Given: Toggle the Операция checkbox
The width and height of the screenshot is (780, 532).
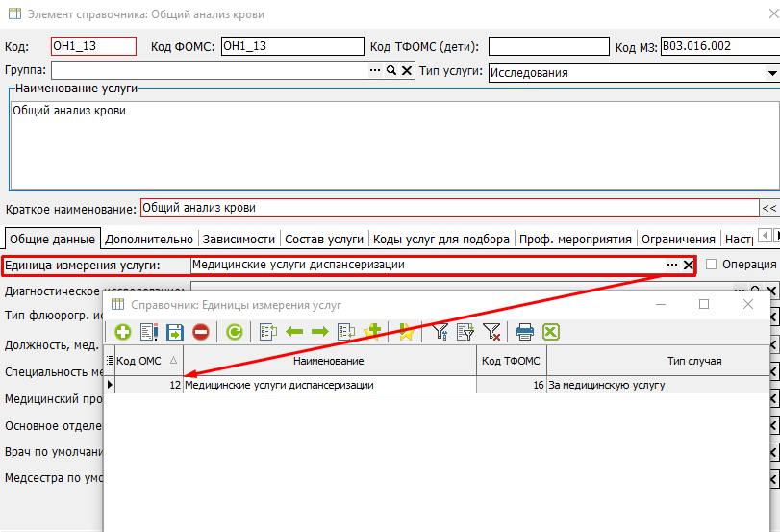Looking at the screenshot, I should point(712,265).
